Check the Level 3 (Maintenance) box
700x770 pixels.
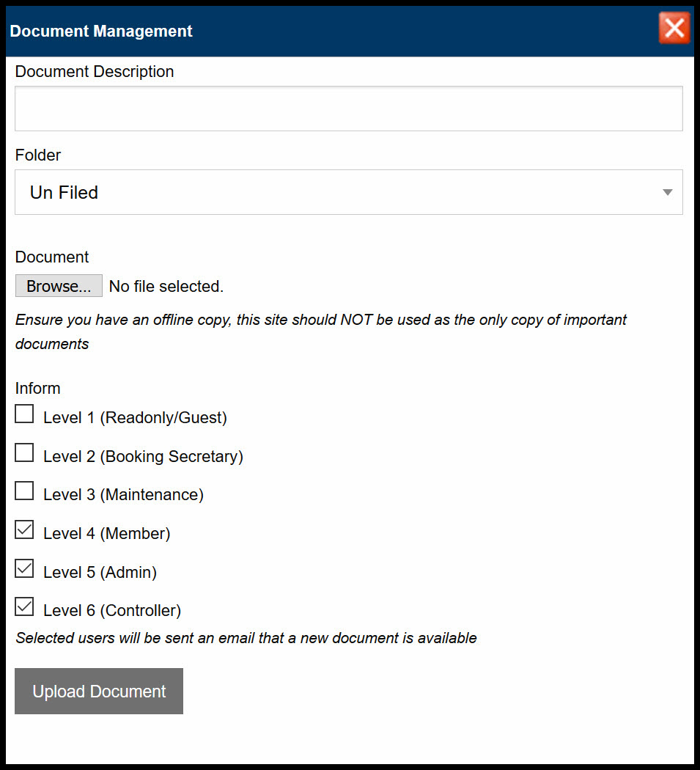24,491
